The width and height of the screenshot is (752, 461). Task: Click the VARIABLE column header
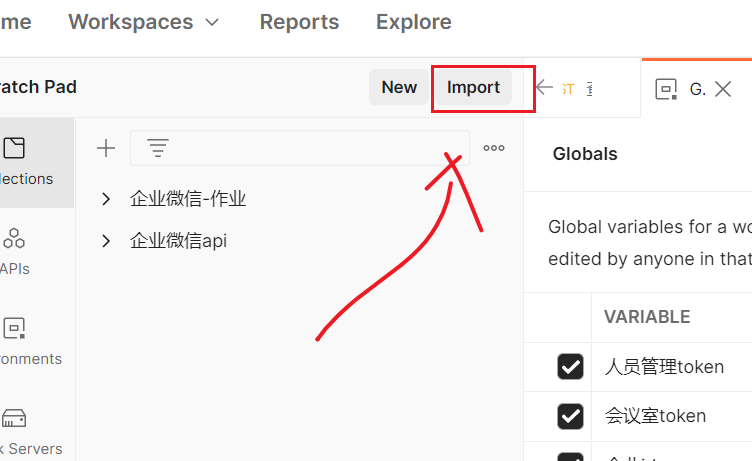click(647, 317)
